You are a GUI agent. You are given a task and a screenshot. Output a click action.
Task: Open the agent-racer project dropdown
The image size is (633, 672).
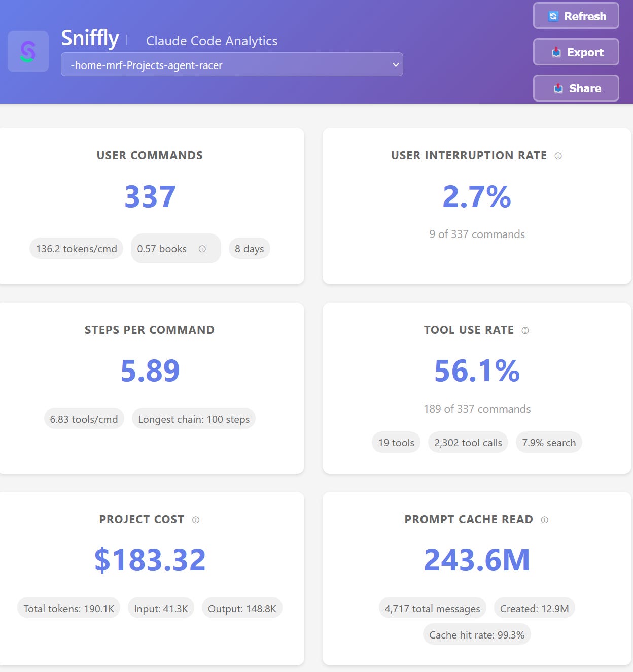point(232,64)
